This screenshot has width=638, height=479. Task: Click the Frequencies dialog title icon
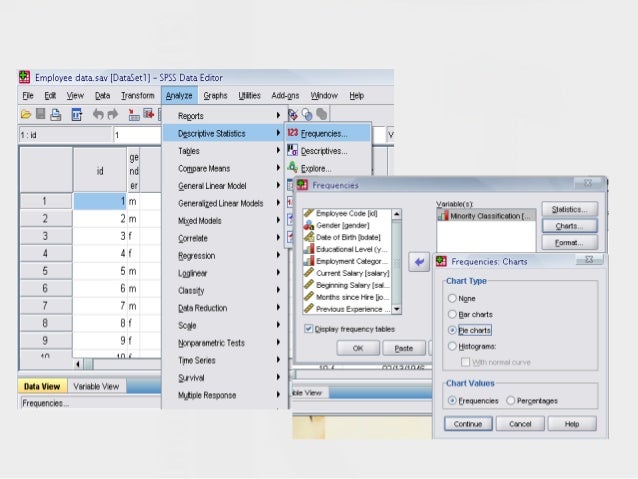302,185
